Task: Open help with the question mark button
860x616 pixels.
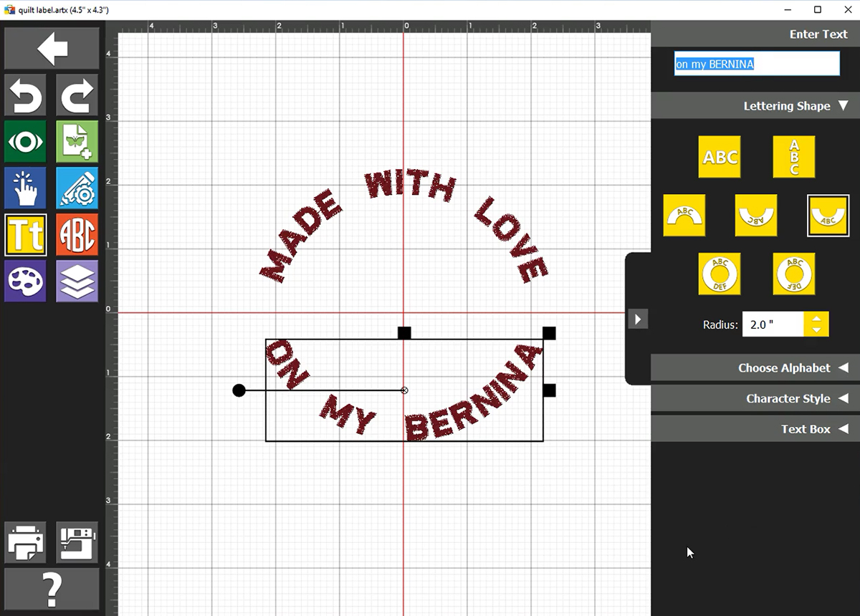Action: pyautogui.click(x=52, y=589)
